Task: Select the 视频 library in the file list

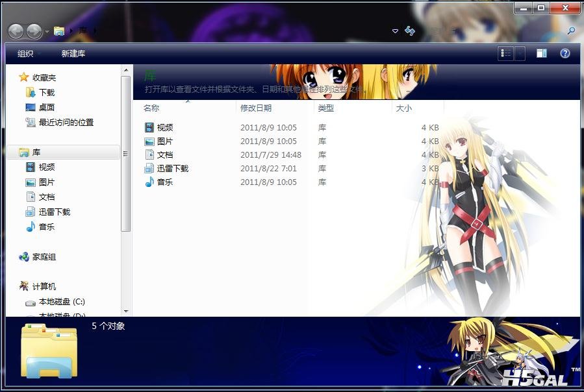Action: 165,128
